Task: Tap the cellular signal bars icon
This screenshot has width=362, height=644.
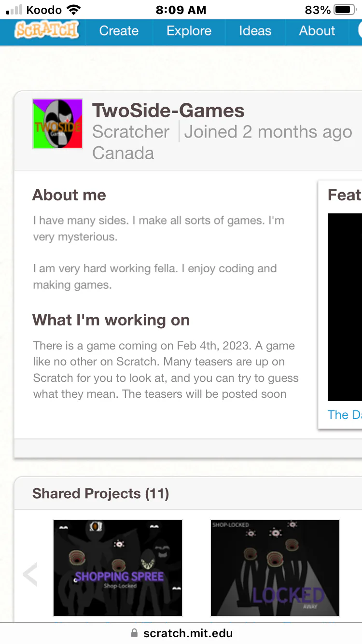Action: [14, 10]
